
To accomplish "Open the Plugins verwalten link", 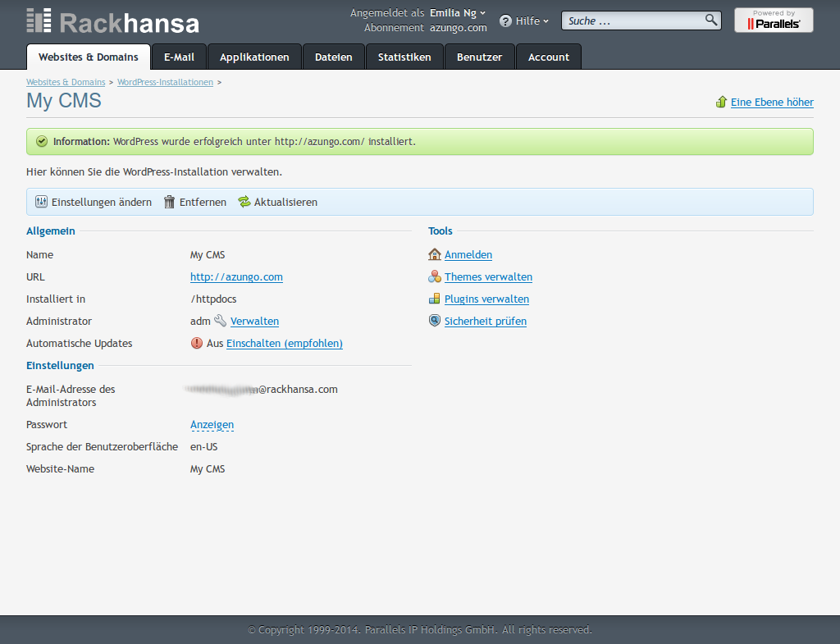I will pos(487,299).
